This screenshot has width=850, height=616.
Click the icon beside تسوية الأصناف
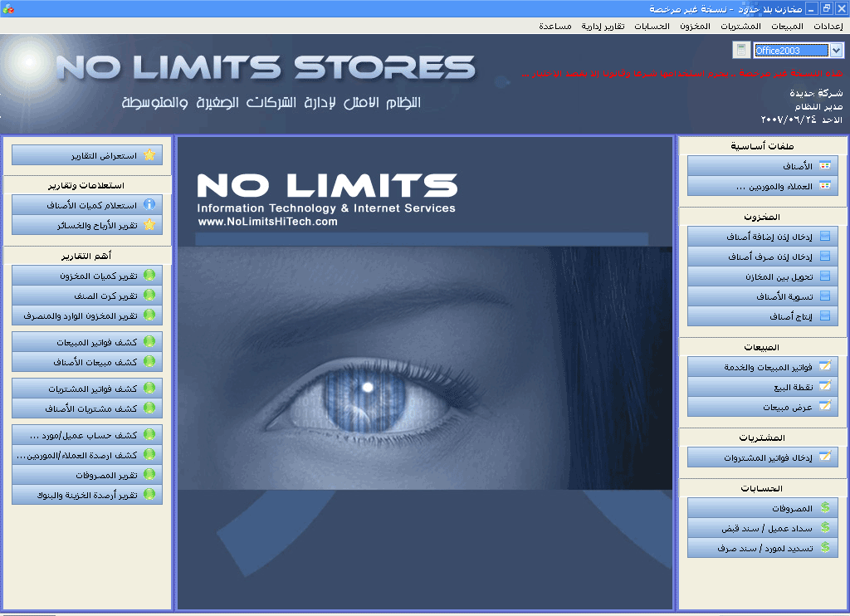(825, 296)
